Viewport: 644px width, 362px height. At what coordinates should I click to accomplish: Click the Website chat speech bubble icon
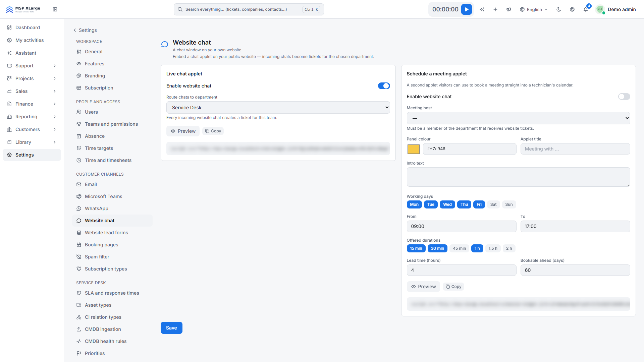click(x=165, y=44)
